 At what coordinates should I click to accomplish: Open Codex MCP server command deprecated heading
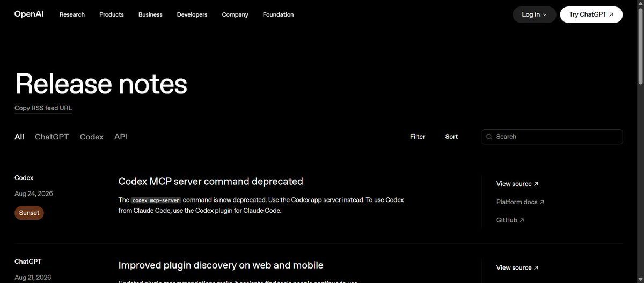[x=210, y=181]
